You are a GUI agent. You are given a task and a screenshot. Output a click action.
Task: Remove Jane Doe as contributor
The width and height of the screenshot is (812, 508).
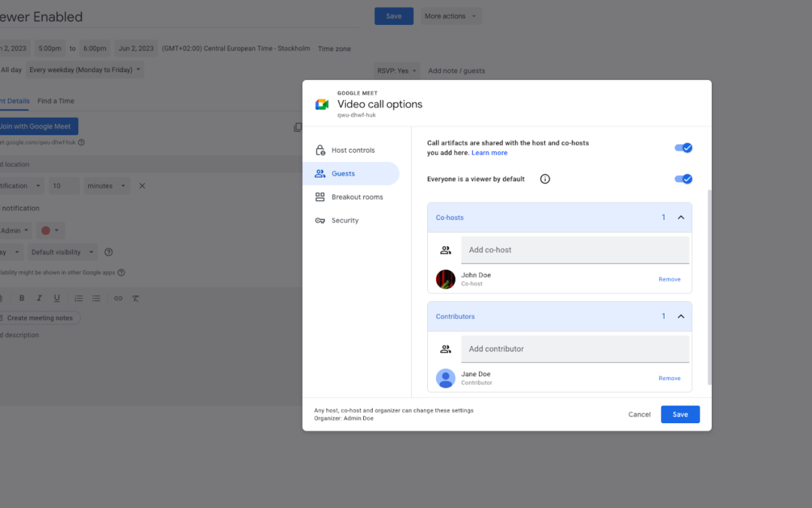click(669, 378)
